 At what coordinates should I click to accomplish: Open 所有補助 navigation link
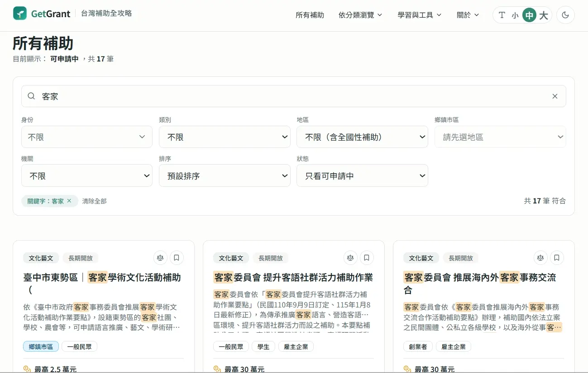(310, 15)
